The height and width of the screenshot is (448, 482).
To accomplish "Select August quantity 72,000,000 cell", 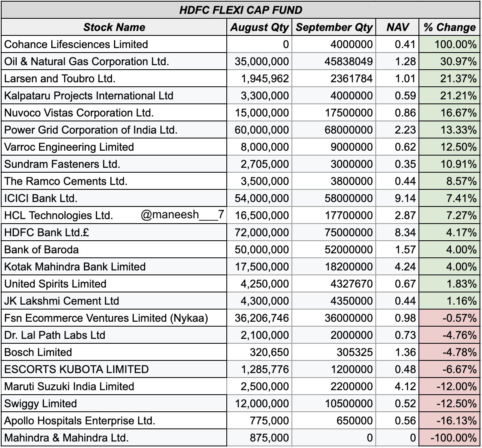I will 259,233.
